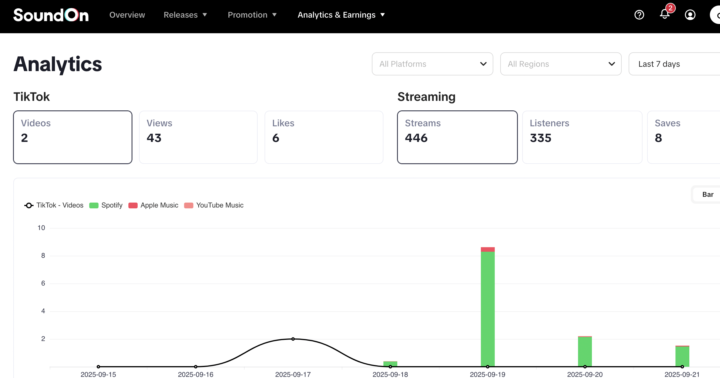This screenshot has height=378, width=720.
Task: Open the Last 7 days range selector
Action: (674, 64)
